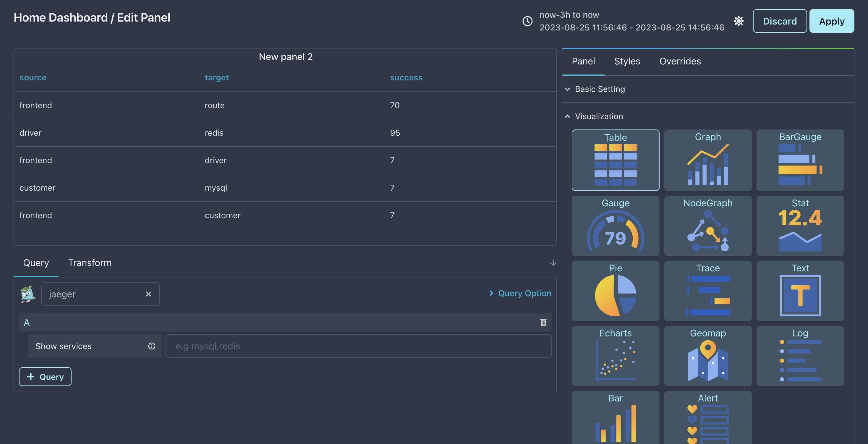Toggle theme with the sun icon
Viewport: 868px width, 444px height.
tap(739, 21)
